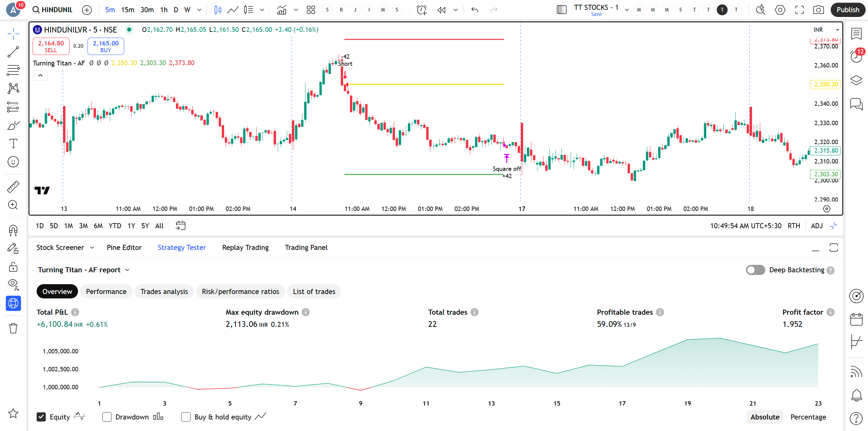868x431 pixels.
Task: Open Replay Trading tab
Action: pyautogui.click(x=245, y=248)
